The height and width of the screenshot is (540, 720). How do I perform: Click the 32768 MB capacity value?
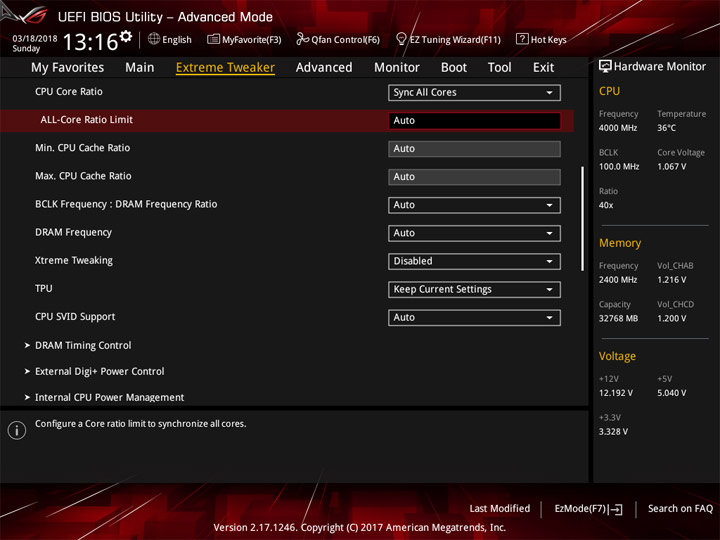[618, 318]
